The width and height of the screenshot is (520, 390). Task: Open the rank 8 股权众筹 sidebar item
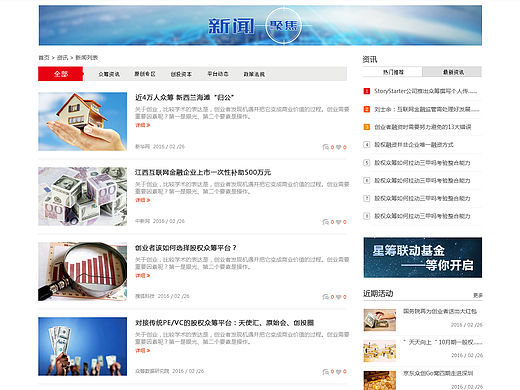click(422, 216)
